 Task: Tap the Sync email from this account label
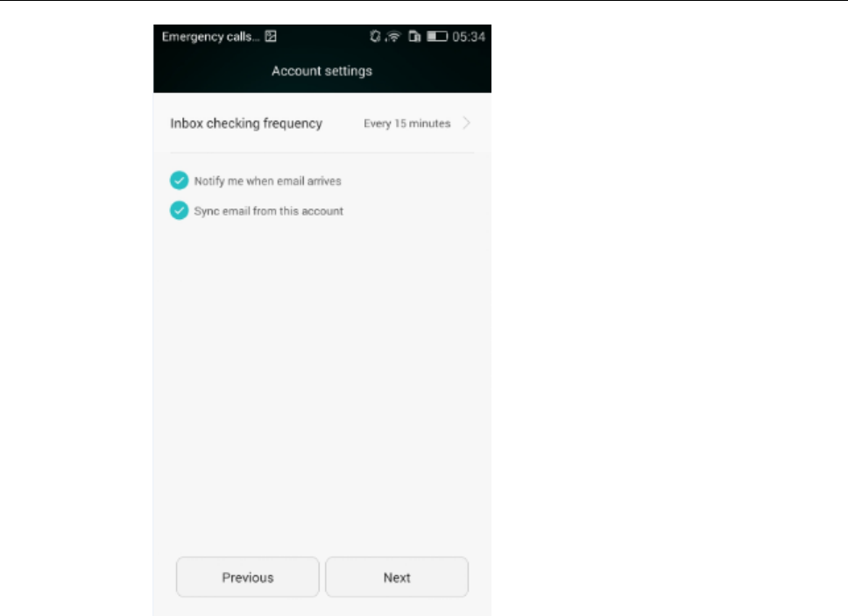269,211
